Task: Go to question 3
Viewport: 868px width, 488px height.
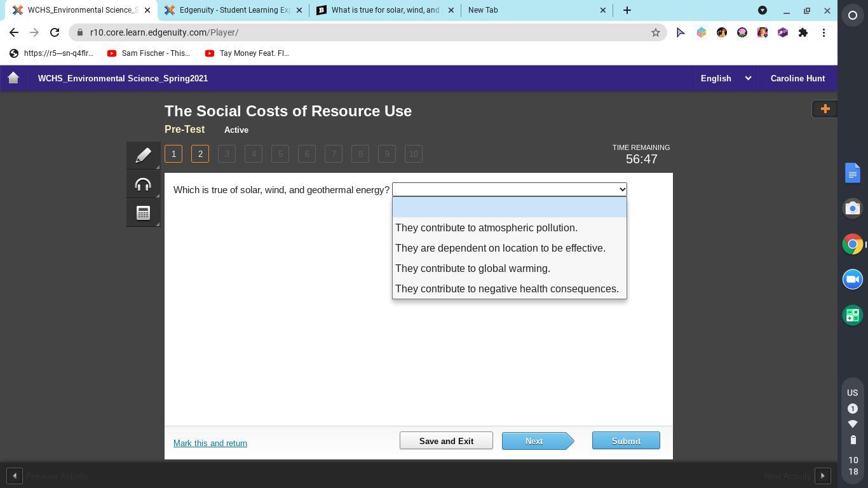Action: (227, 154)
